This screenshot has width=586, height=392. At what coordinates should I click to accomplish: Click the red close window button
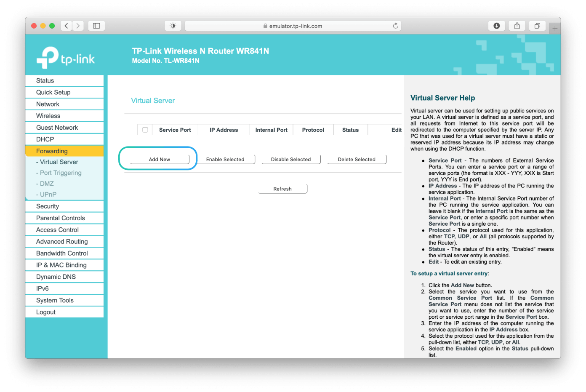pyautogui.click(x=34, y=26)
